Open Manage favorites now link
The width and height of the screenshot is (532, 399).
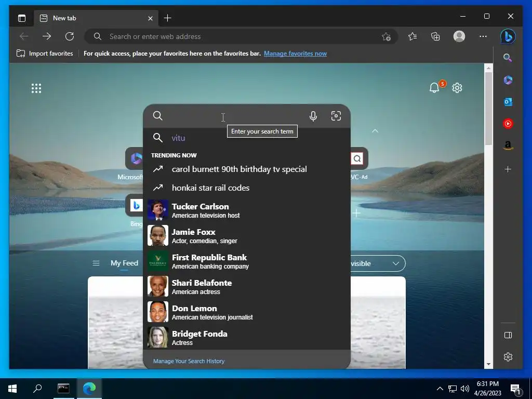point(295,54)
